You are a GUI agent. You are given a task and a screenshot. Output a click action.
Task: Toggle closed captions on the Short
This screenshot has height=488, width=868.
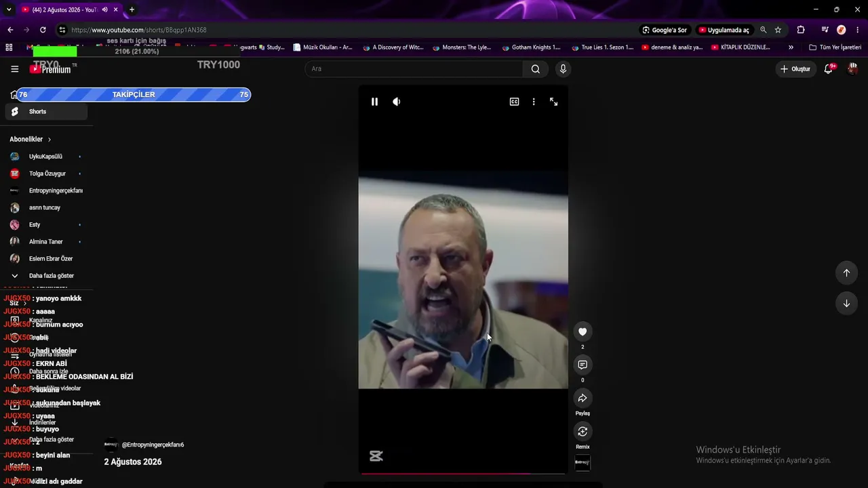(x=514, y=102)
